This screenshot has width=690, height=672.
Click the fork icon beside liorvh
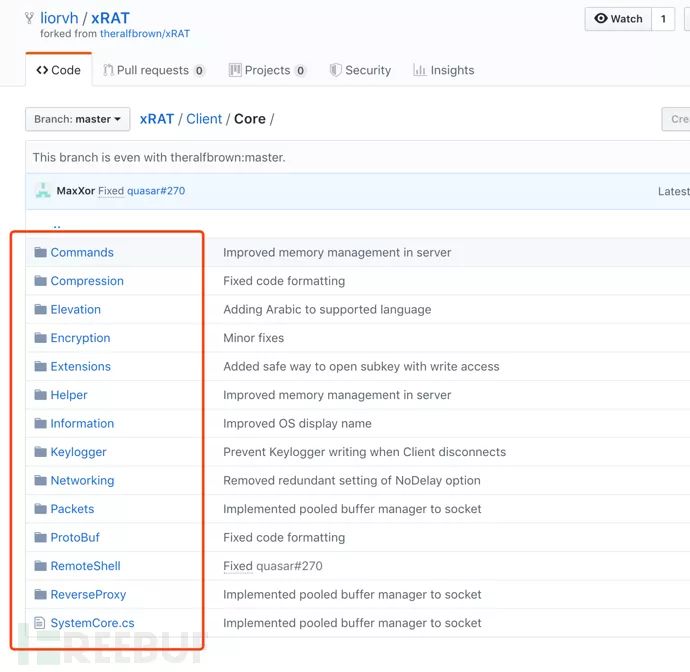click(x=29, y=18)
